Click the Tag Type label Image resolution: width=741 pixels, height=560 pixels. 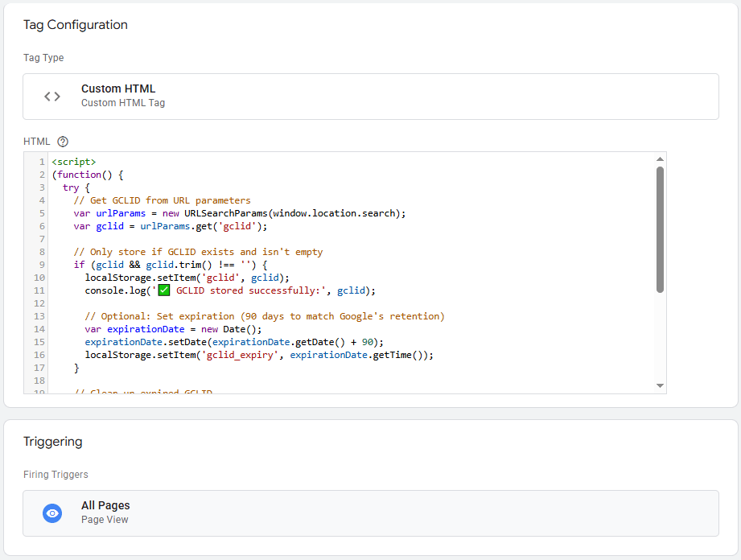pos(43,57)
